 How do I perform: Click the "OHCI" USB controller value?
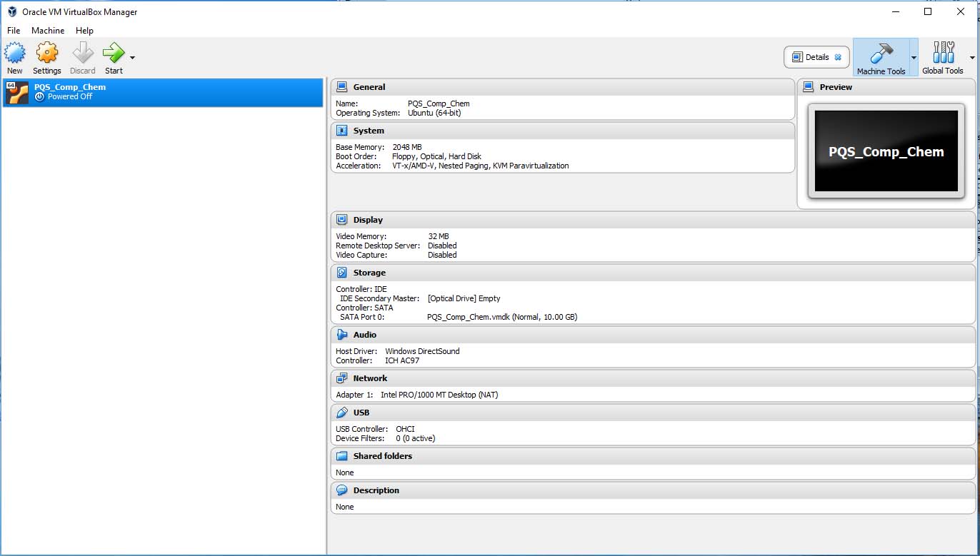coord(405,429)
